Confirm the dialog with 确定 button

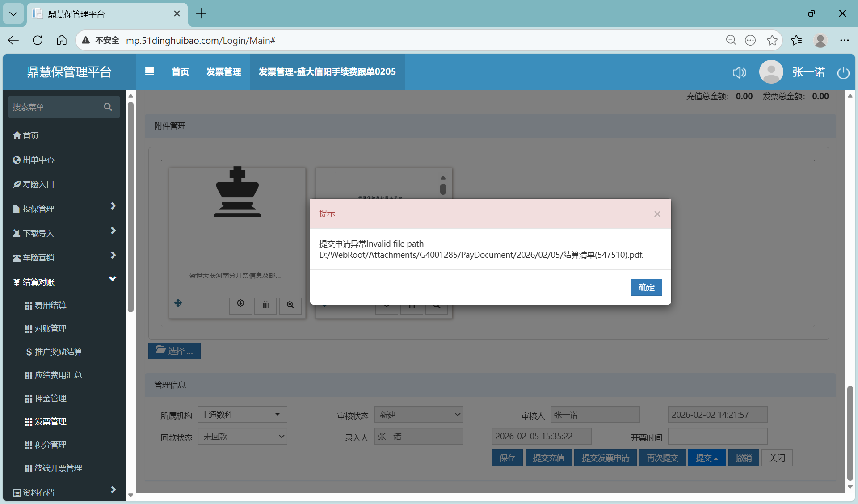coord(646,287)
